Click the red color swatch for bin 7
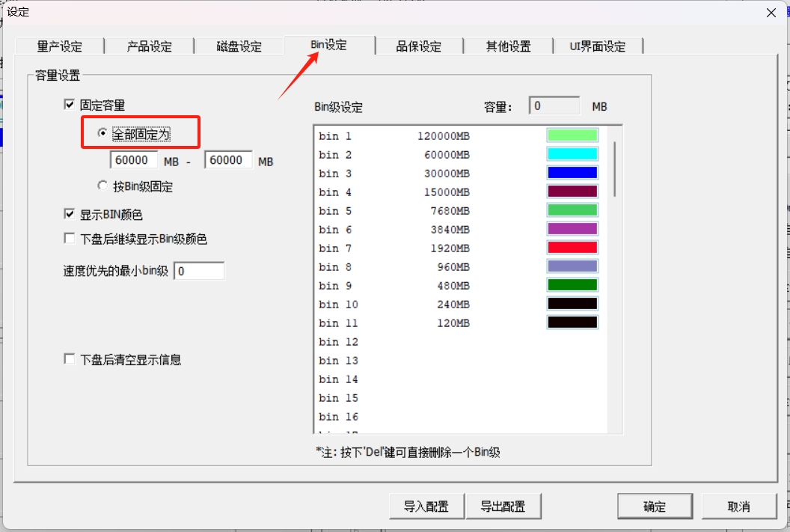Screen dimensions: 790x532 575,248
